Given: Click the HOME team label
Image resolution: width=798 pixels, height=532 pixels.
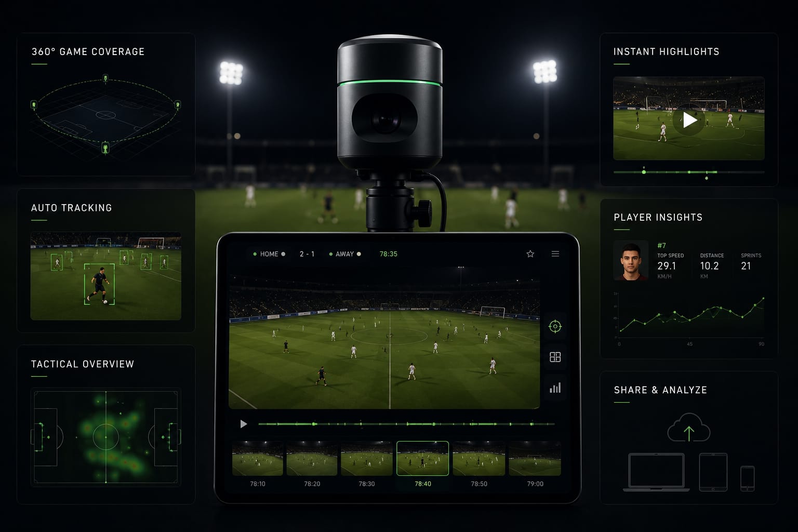Looking at the screenshot, I should (269, 254).
